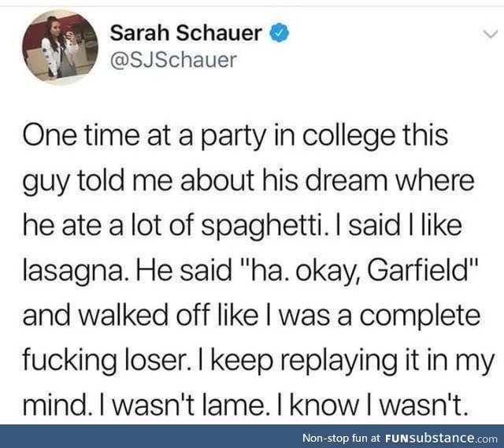Open the FUNsubstance.com watermark link
Viewport: 504px width, 448px height.
tap(441, 437)
